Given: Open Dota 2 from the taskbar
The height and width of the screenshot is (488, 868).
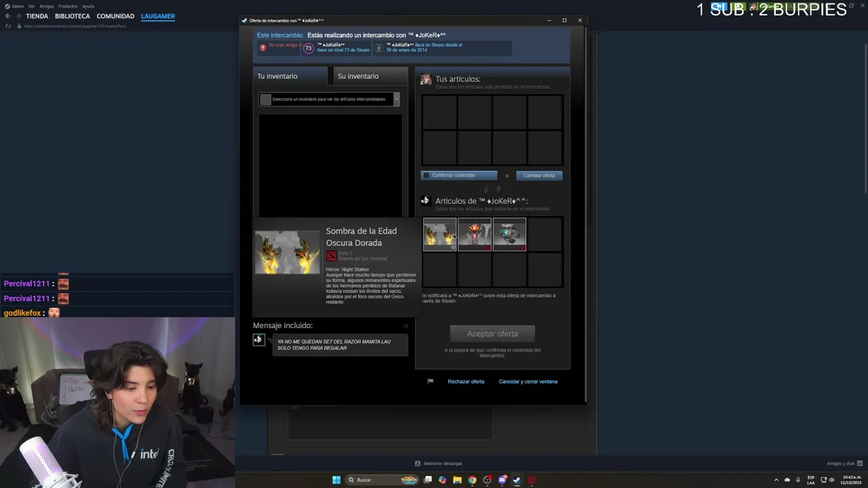Looking at the screenshot, I should click(532, 480).
